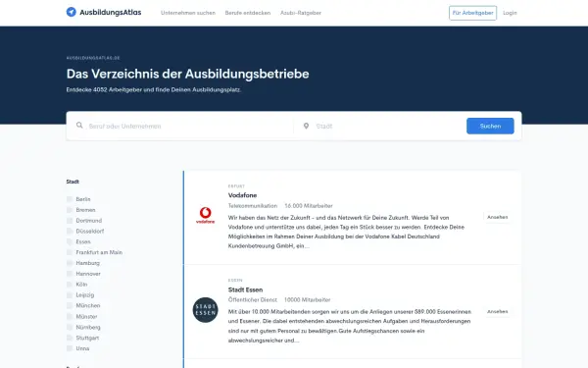Open the Vodafone company logo
Viewport: 588px width, 368px height.
pos(205,215)
